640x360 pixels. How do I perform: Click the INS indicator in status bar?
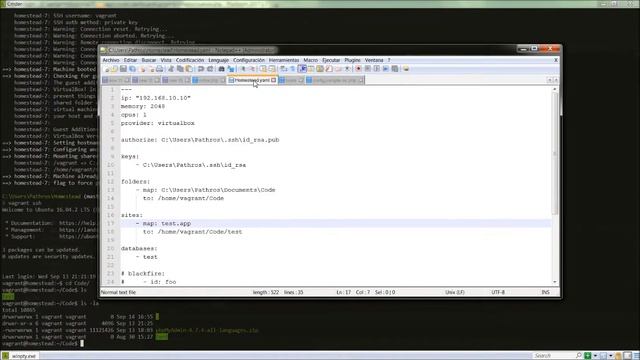pyautogui.click(x=545, y=292)
